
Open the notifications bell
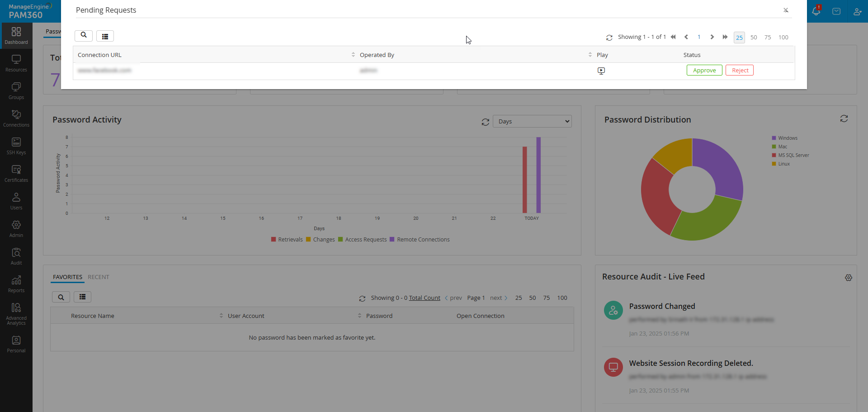coord(816,11)
